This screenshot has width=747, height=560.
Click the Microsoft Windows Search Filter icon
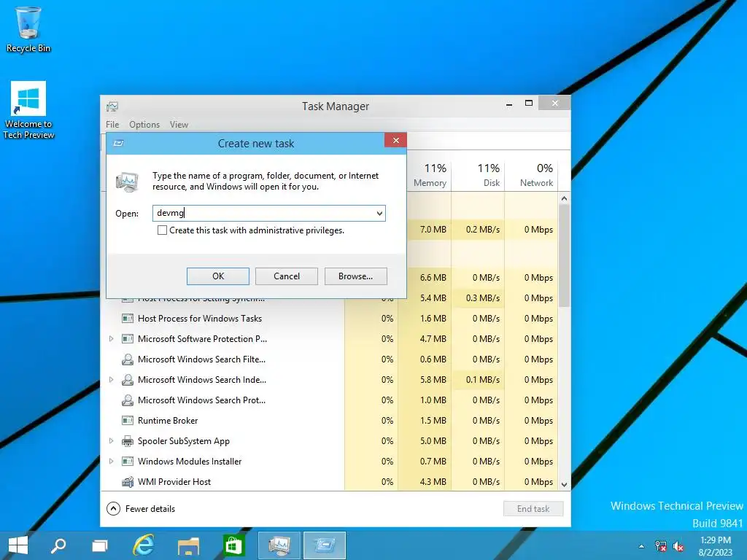point(127,359)
